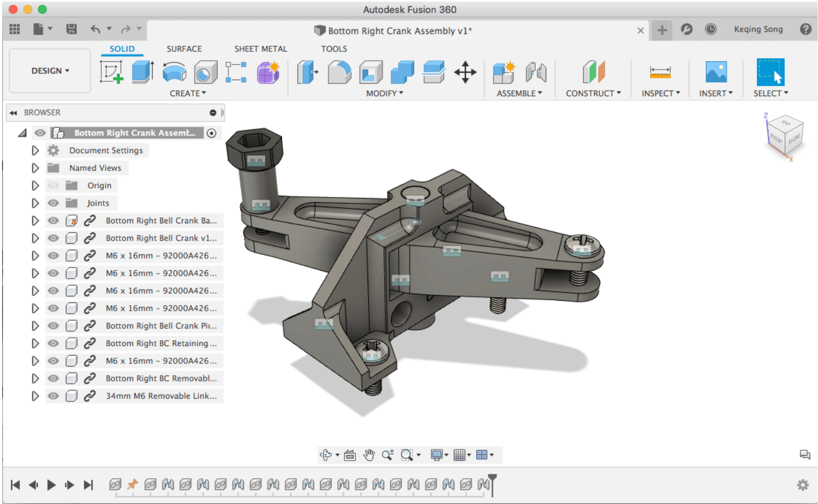Image resolution: width=818 pixels, height=504 pixels.
Task: Hide the Joints folder in the browser
Action: [x=53, y=203]
